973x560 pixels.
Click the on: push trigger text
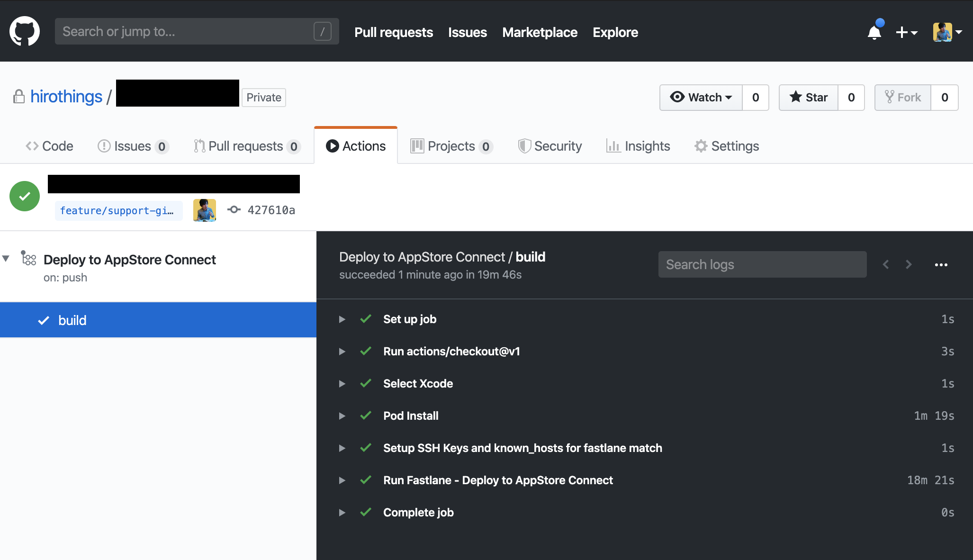[65, 278]
